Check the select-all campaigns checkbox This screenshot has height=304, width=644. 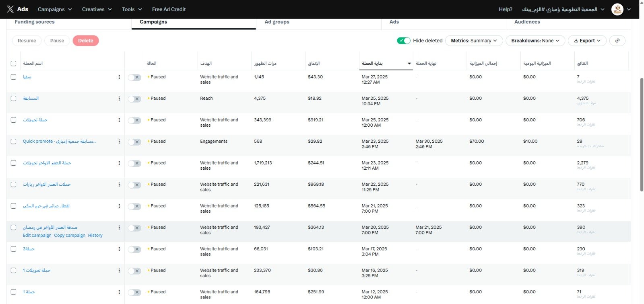[x=14, y=64]
